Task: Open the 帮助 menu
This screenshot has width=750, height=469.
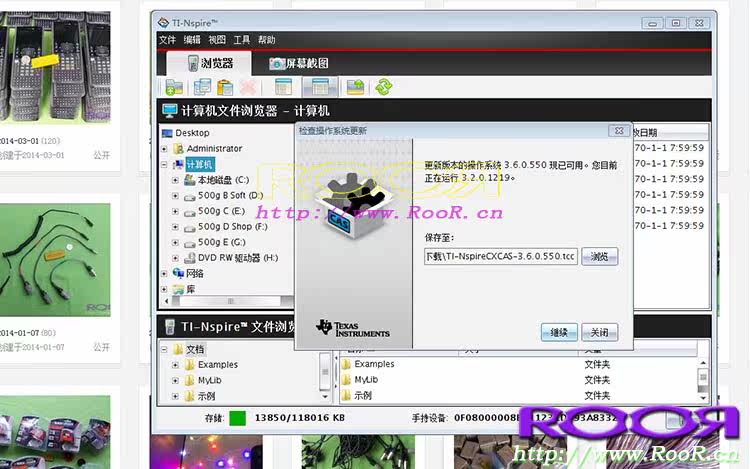Action: (266, 40)
